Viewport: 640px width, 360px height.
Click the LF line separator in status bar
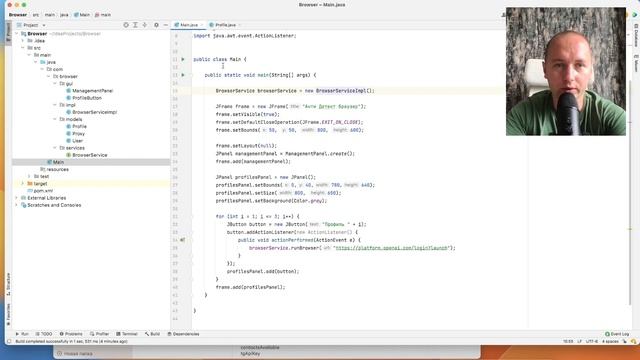(580, 341)
